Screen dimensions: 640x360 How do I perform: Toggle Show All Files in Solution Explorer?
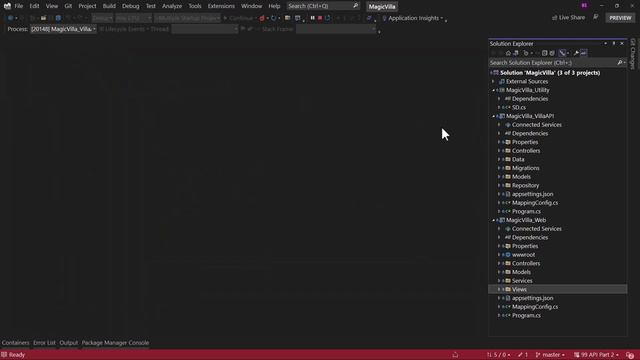552,53
